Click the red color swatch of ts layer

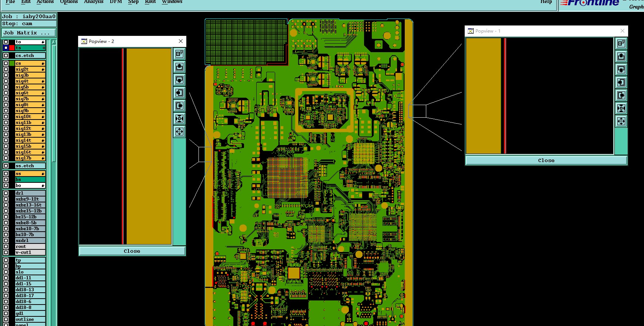[x=12, y=48]
